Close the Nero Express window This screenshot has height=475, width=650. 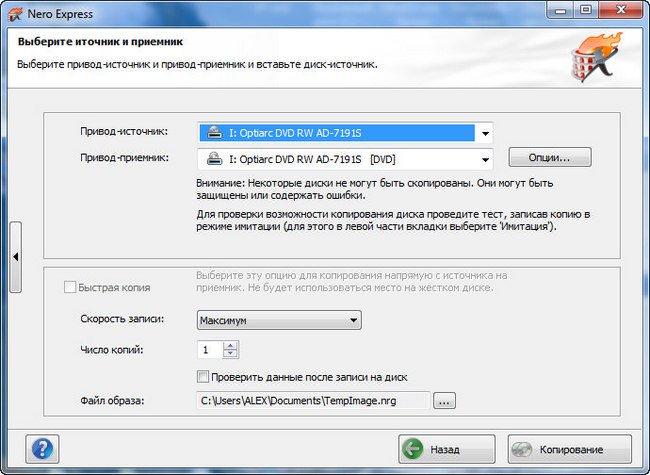tap(621, 10)
